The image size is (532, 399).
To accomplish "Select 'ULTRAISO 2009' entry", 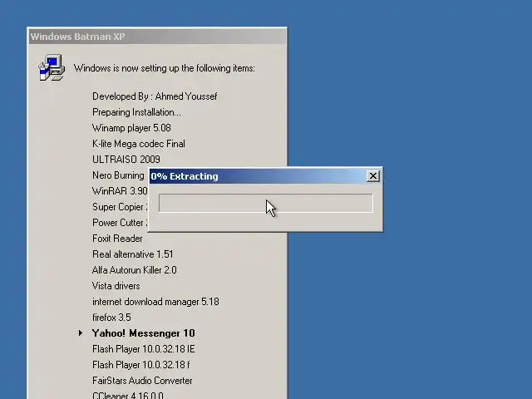I will tap(126, 160).
